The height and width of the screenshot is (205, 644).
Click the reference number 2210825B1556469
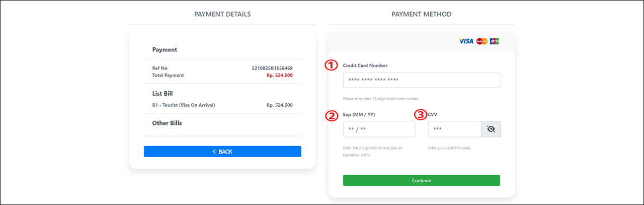272,68
